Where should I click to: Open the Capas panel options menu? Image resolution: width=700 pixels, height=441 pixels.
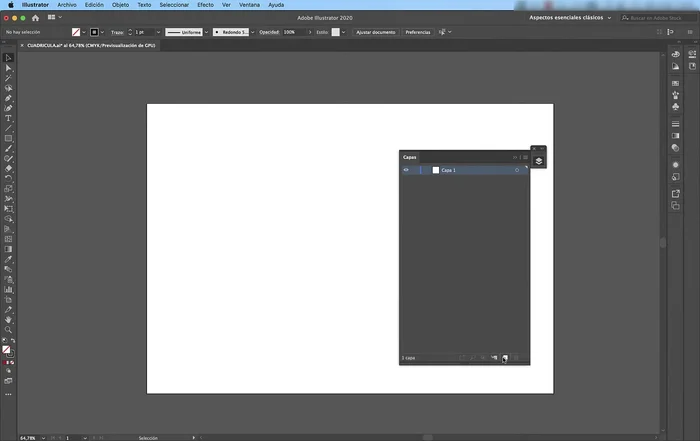(523, 157)
